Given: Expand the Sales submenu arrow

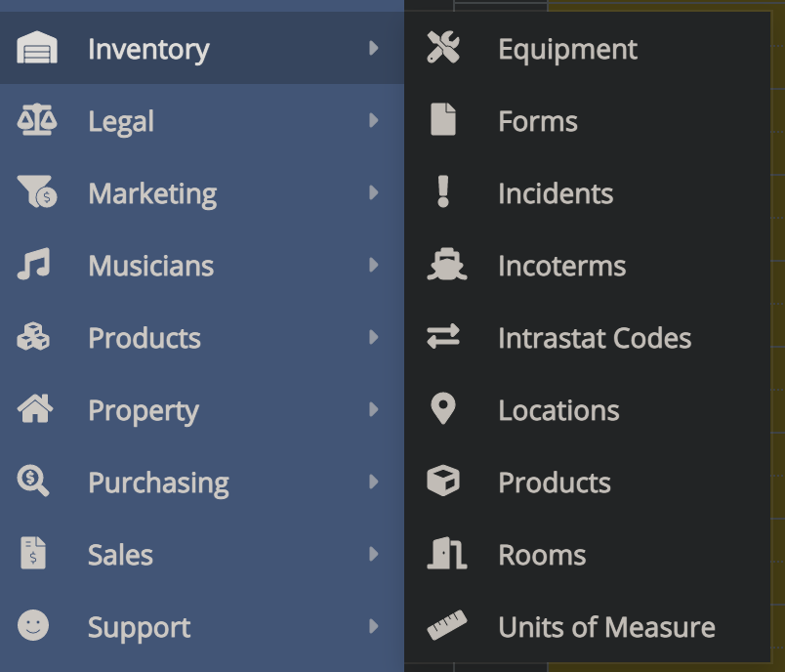Looking at the screenshot, I should pos(373,555).
